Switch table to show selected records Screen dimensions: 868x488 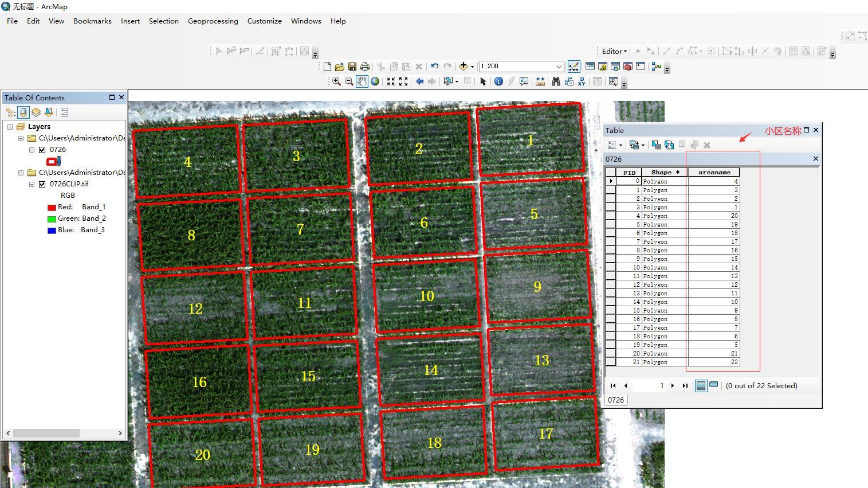[714, 385]
